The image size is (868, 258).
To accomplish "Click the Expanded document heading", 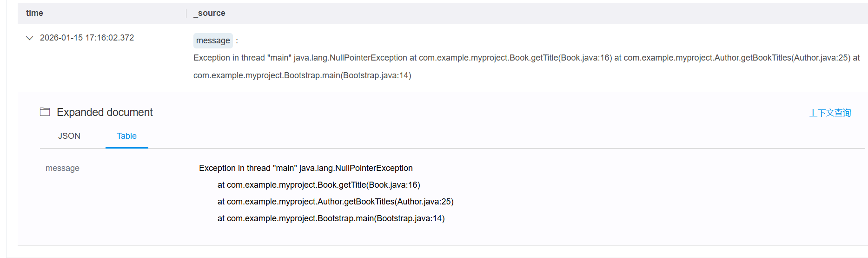I will [x=105, y=112].
